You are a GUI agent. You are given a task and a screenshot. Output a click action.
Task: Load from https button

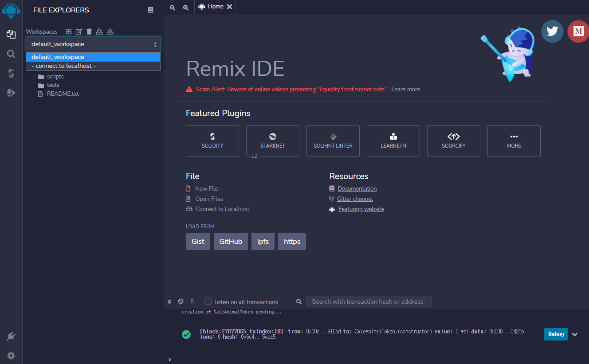pos(292,242)
